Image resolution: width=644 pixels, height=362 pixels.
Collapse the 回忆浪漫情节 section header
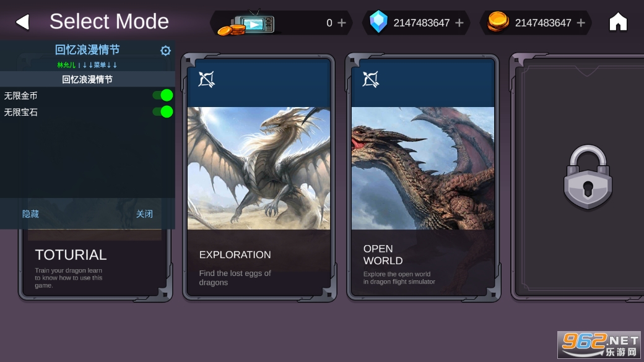[x=87, y=79]
